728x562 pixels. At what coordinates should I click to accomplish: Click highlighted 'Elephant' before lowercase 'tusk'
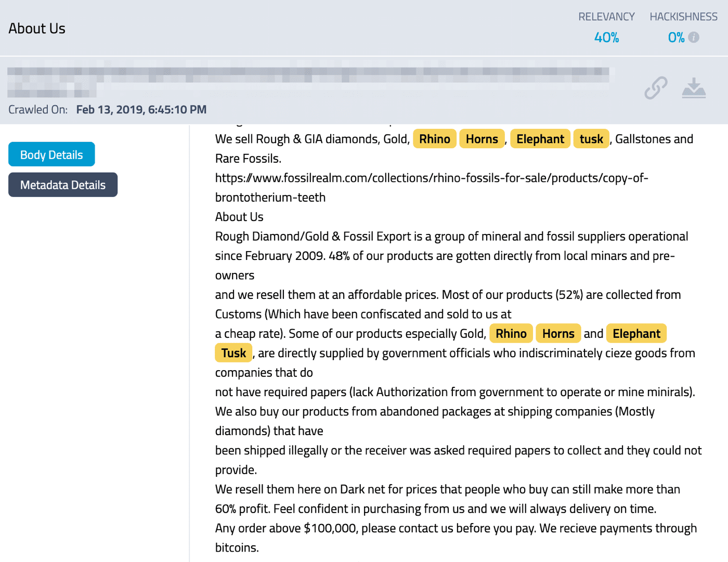pos(540,139)
